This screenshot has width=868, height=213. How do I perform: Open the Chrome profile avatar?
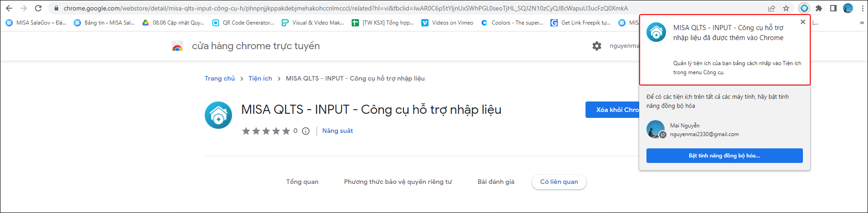848,8
